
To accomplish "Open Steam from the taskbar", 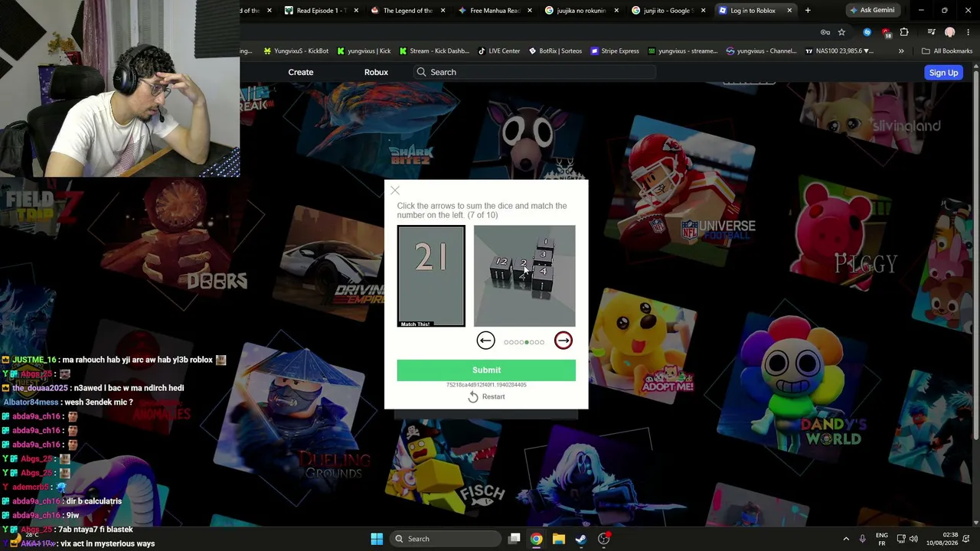I will (581, 539).
